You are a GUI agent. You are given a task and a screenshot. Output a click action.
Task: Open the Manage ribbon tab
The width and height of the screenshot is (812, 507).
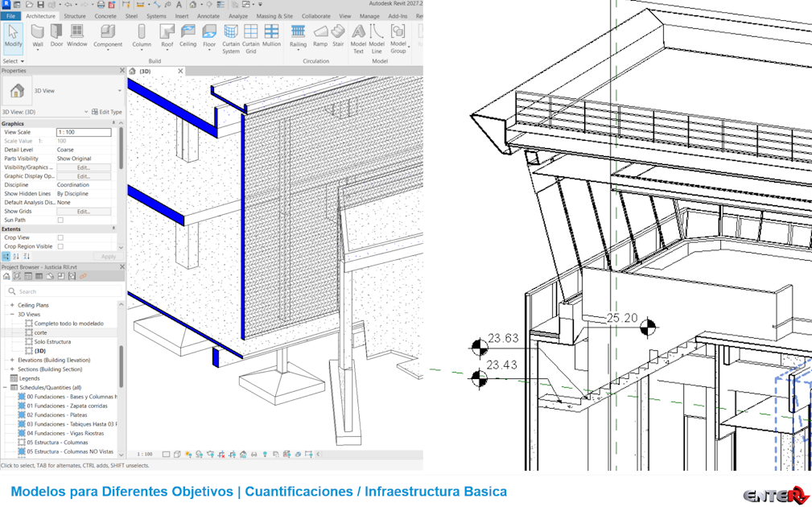pos(369,16)
